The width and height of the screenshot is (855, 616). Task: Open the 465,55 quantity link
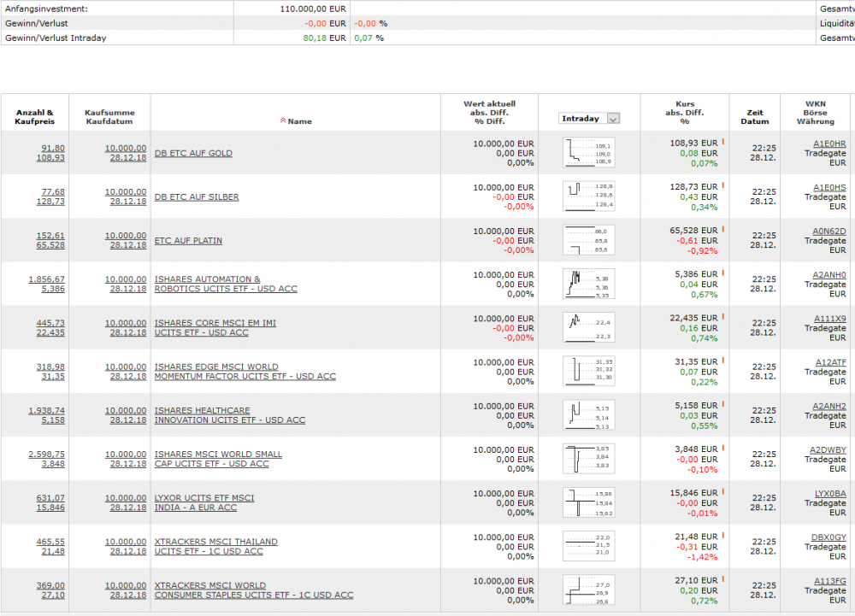point(50,542)
